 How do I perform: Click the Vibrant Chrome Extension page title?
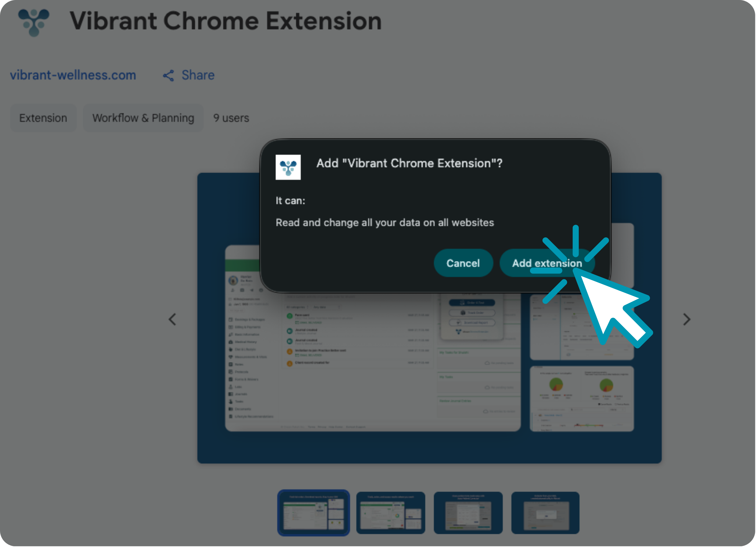225,21
